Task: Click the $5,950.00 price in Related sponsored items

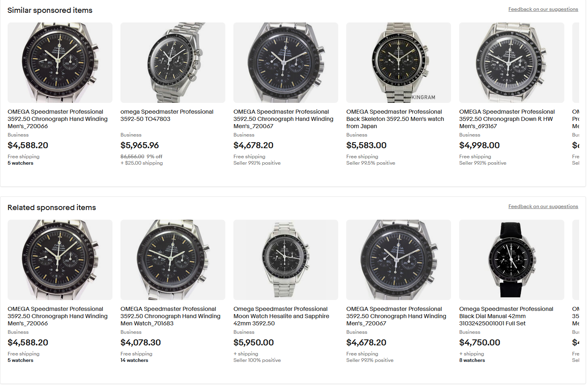Action: [253, 343]
